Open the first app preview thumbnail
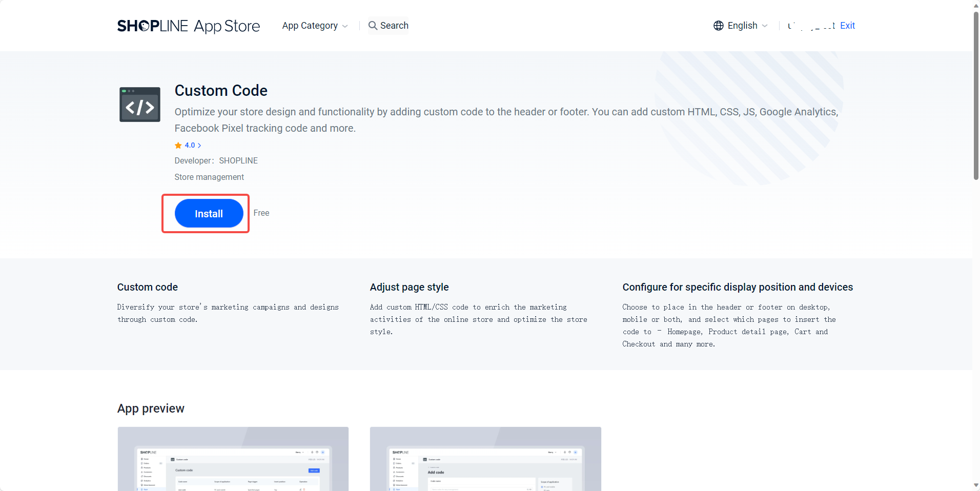 233,459
